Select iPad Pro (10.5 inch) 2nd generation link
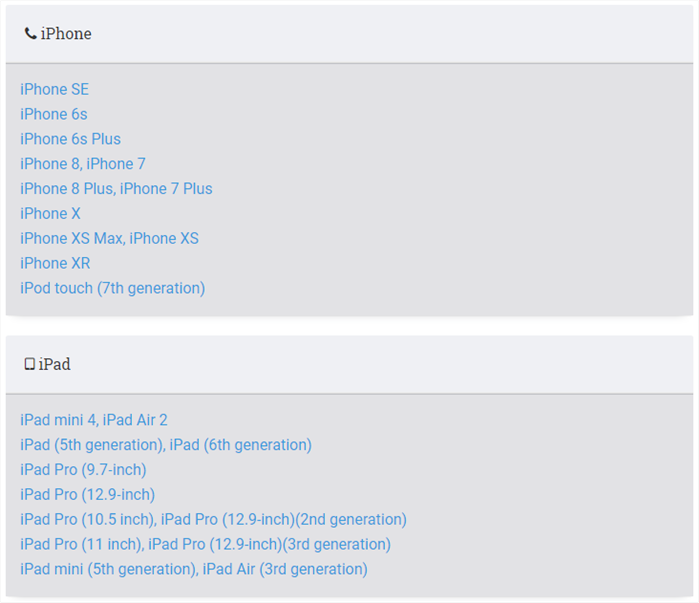The image size is (699, 603). 213,520
